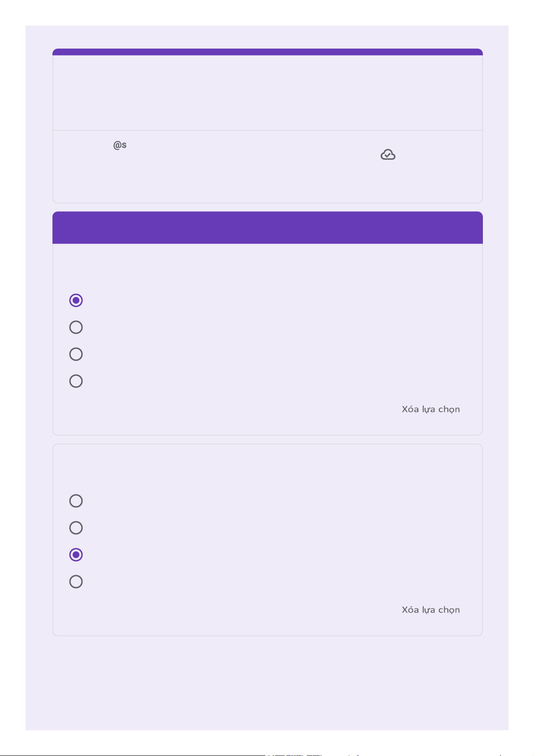Select the first option of the second question

pyautogui.click(x=76, y=501)
